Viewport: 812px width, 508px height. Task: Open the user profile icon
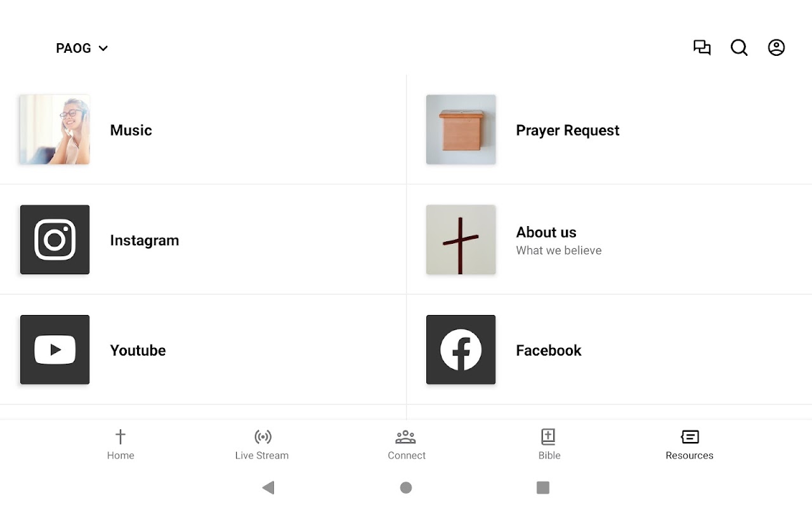pos(776,48)
